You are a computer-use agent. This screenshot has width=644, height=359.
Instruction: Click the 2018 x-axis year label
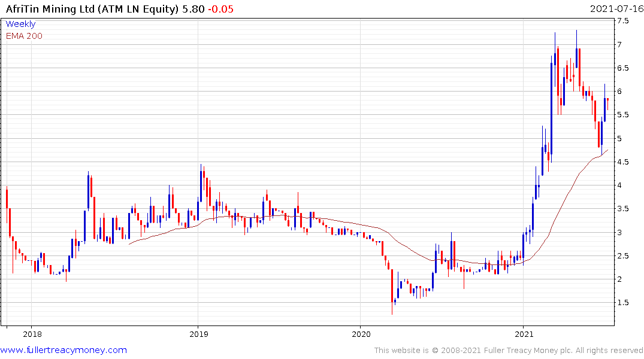32,334
